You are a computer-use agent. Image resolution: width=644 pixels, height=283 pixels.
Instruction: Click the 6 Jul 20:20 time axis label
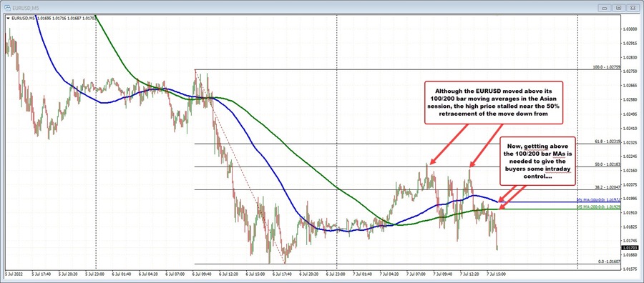pos(310,273)
